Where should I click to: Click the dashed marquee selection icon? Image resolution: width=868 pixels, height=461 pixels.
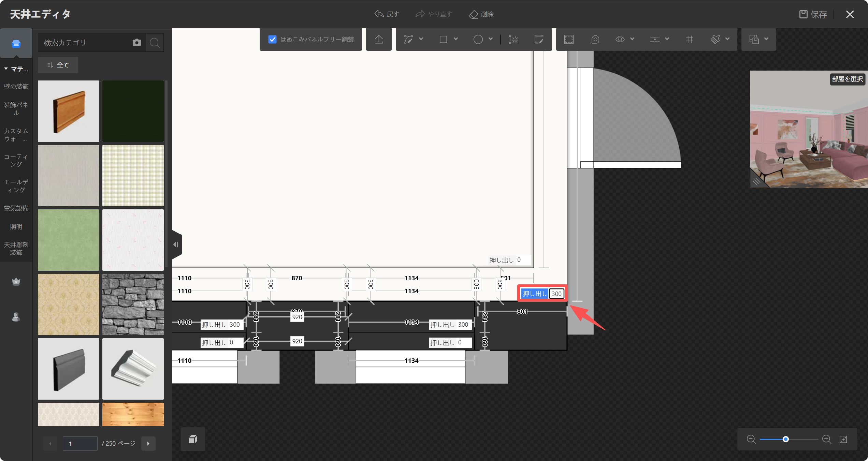pyautogui.click(x=569, y=40)
